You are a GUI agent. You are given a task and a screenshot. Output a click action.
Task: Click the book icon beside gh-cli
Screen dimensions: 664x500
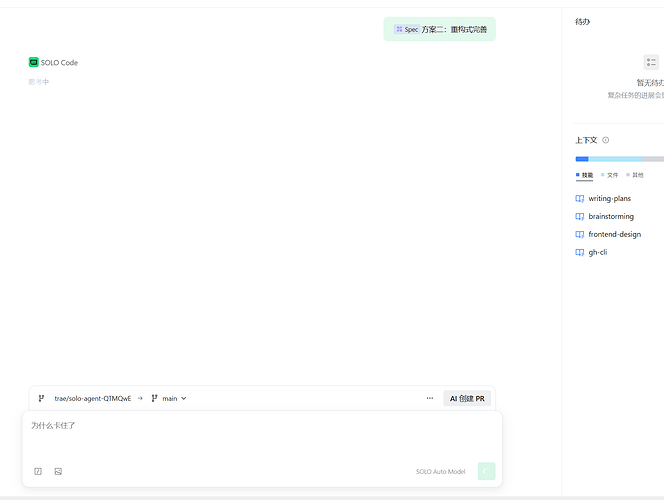(579, 252)
